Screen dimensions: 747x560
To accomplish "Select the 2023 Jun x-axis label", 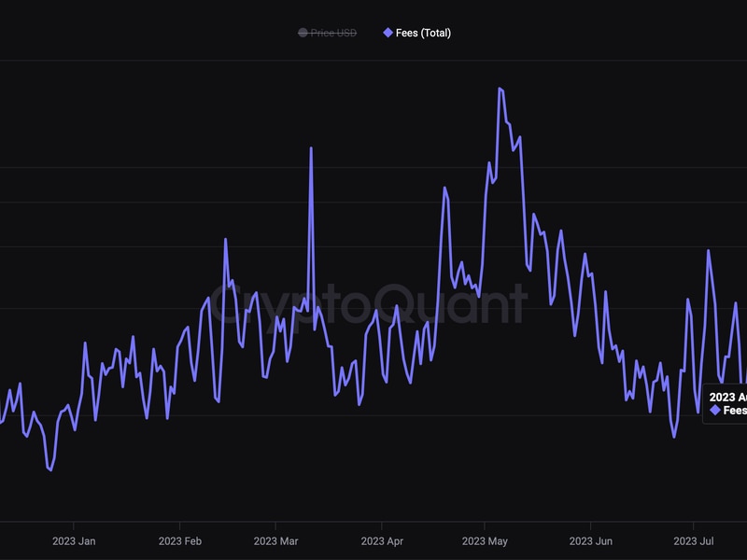I will tap(591, 541).
